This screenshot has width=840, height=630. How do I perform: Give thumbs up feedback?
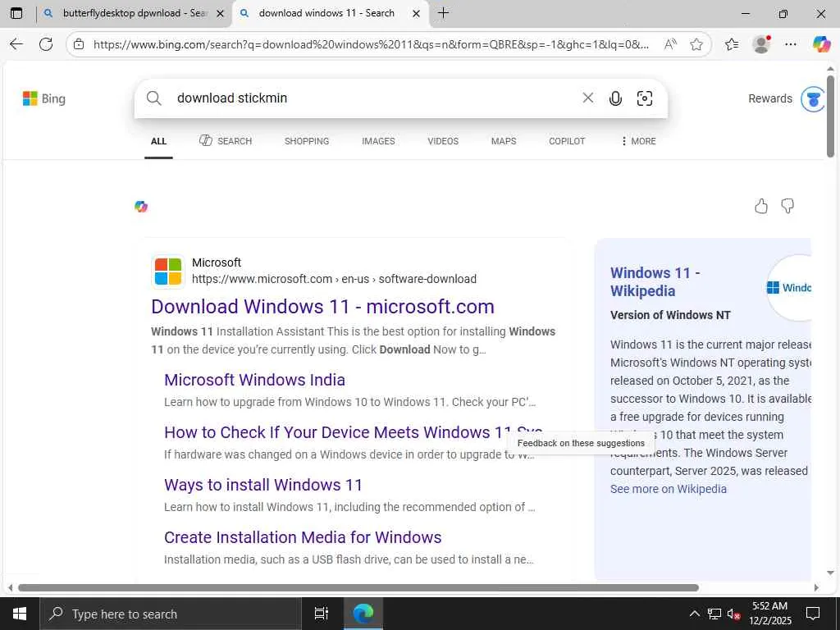(x=760, y=206)
